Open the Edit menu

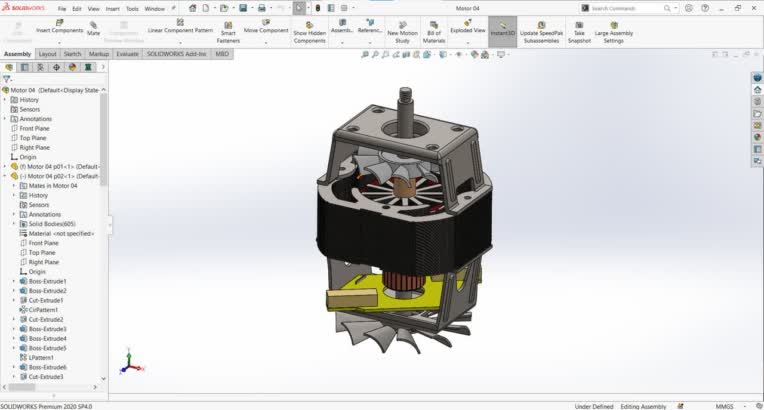click(77, 9)
